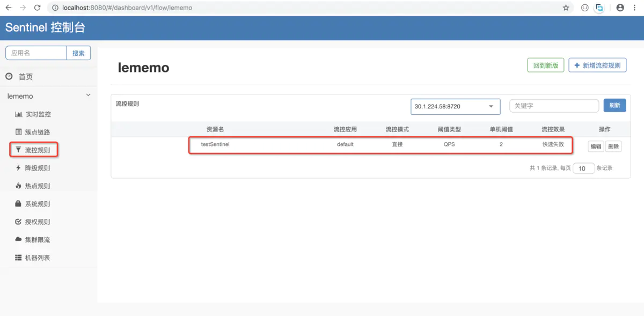This screenshot has width=644, height=316.
Task: Click the 回到新版 button
Action: pyautogui.click(x=546, y=65)
